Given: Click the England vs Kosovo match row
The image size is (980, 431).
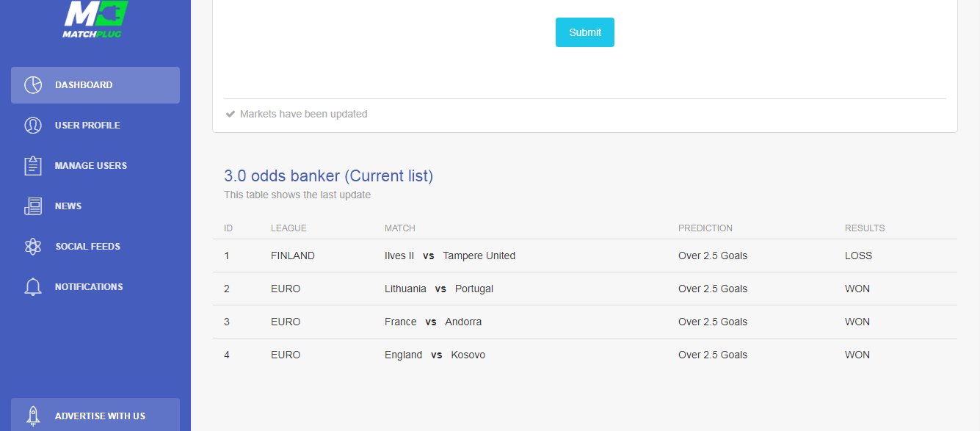Looking at the screenshot, I should pos(585,355).
